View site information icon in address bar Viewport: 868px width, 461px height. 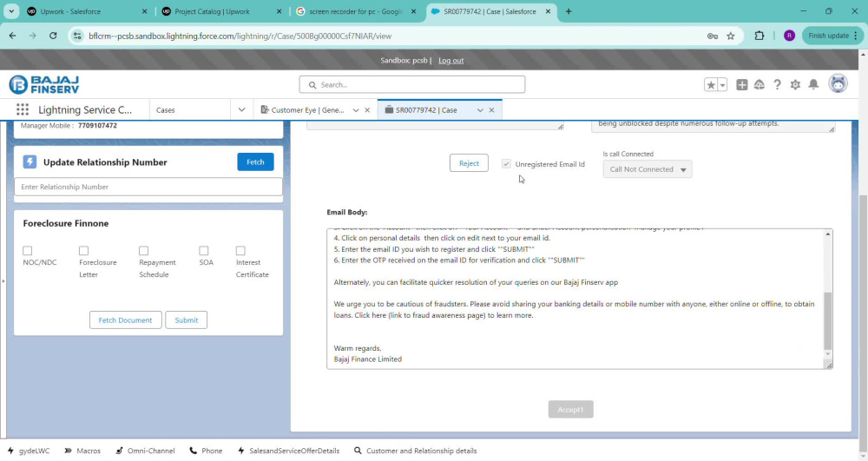point(77,36)
